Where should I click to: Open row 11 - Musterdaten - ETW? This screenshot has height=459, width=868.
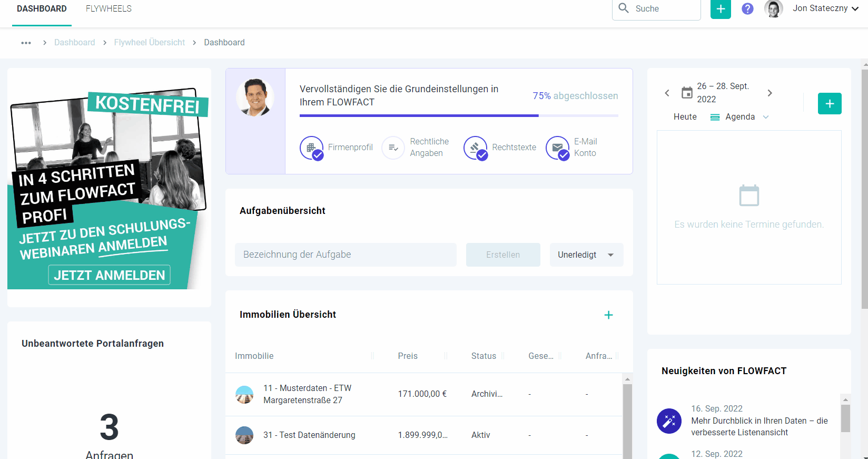(x=424, y=395)
